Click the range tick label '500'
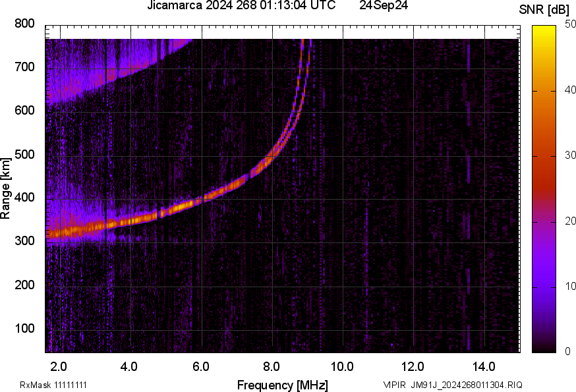 pos(24,154)
